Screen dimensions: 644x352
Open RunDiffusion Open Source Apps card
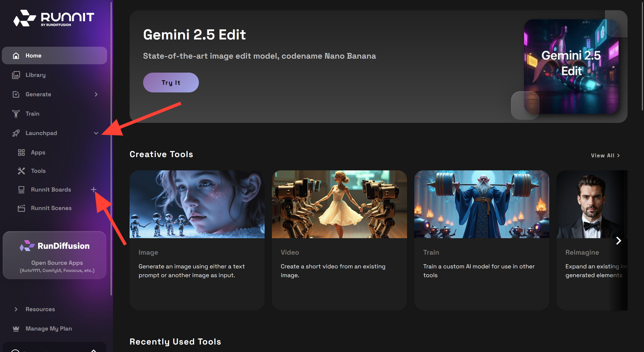coord(54,255)
